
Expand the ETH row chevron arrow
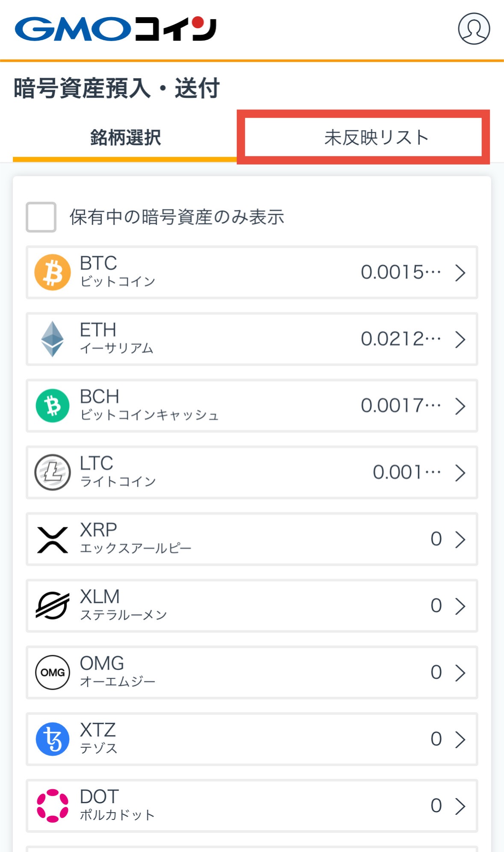click(460, 339)
